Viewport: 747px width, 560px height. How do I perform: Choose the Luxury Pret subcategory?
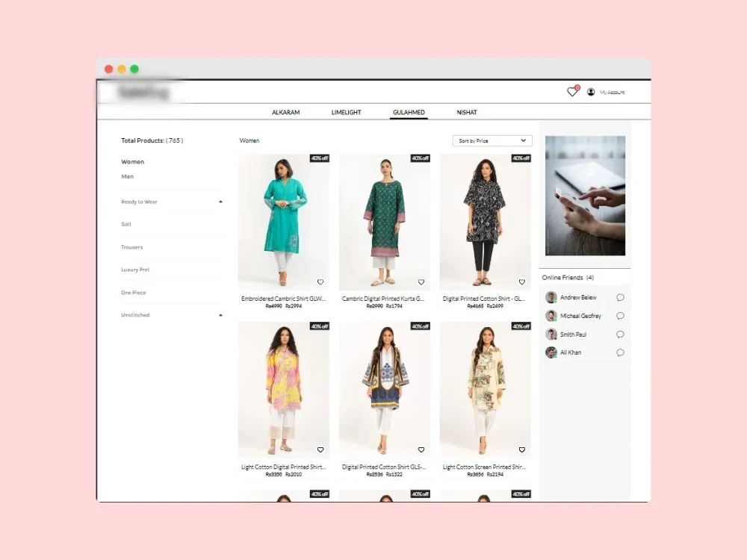pos(135,270)
